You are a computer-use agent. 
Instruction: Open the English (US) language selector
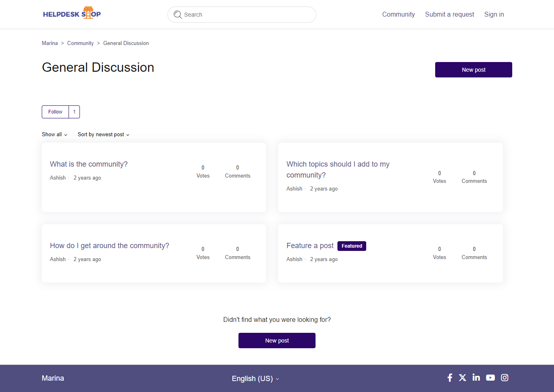coord(255,379)
